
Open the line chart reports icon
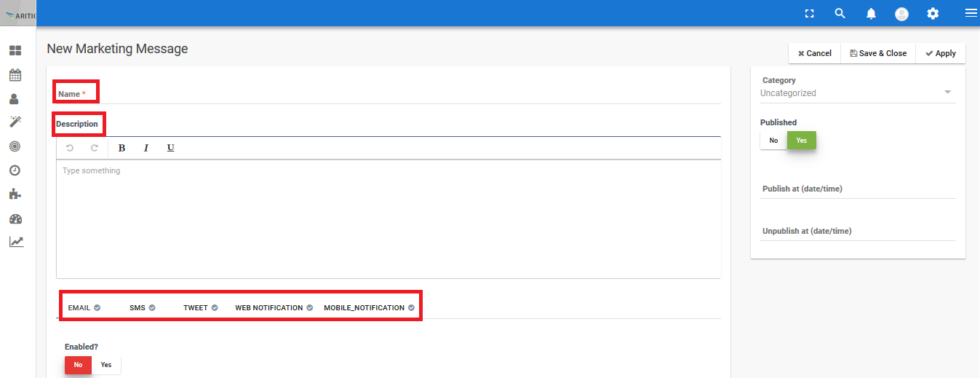click(x=15, y=242)
